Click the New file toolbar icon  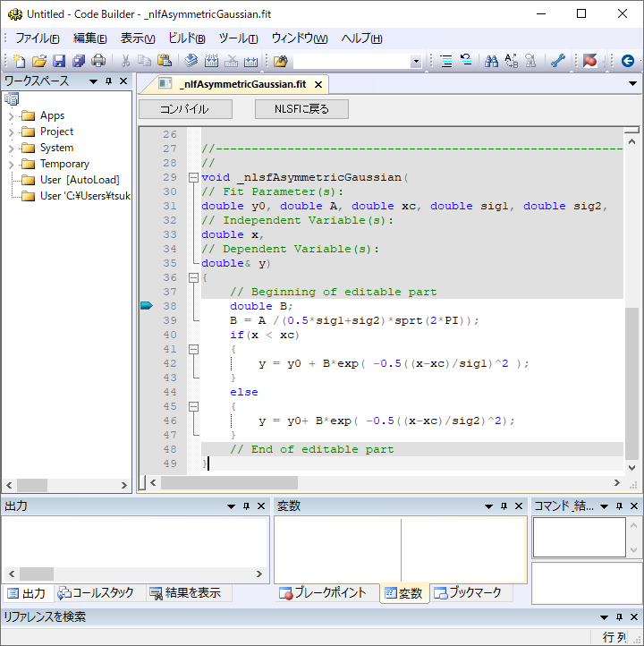pos(19,61)
